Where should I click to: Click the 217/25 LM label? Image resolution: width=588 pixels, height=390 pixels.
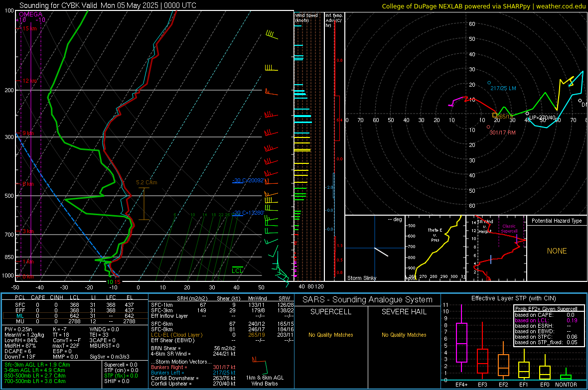503,88
